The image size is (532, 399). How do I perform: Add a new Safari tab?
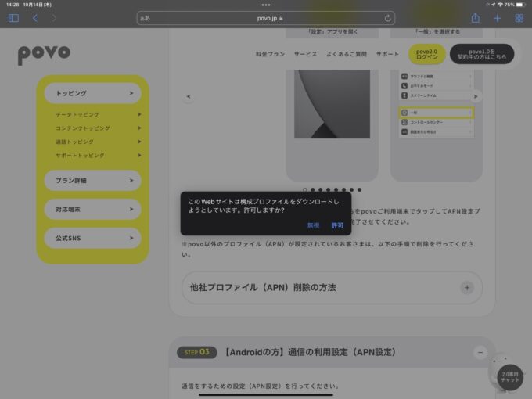click(497, 18)
